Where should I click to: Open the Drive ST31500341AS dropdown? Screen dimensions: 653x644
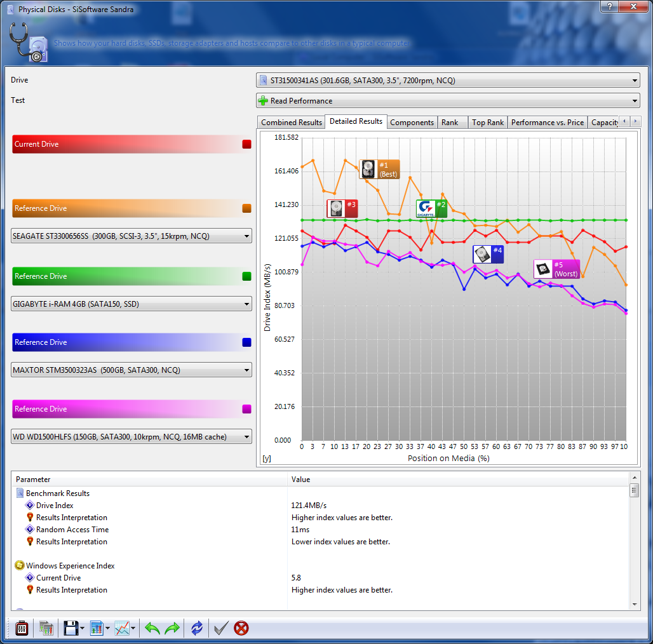448,81
